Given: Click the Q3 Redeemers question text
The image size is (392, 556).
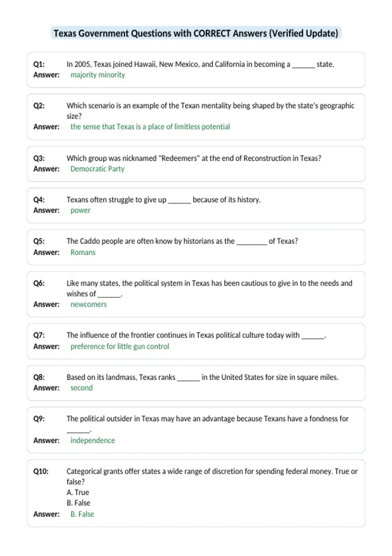Looking at the screenshot, I should [194, 158].
